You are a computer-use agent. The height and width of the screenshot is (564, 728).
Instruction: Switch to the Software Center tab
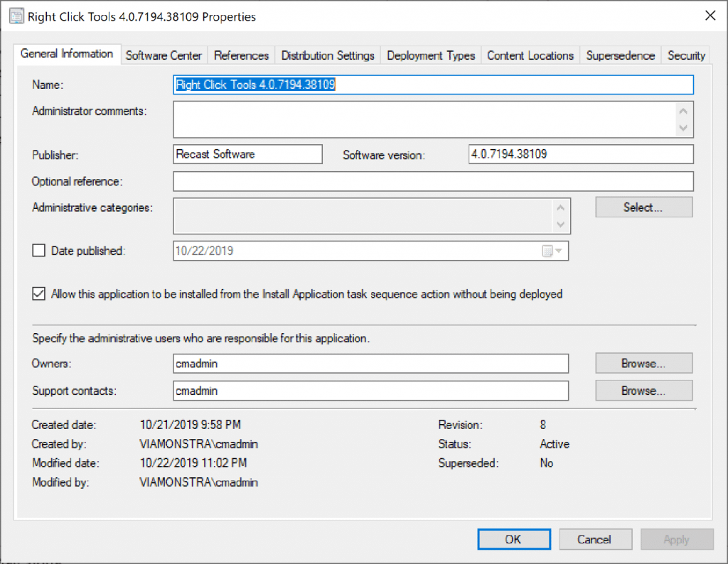click(164, 55)
